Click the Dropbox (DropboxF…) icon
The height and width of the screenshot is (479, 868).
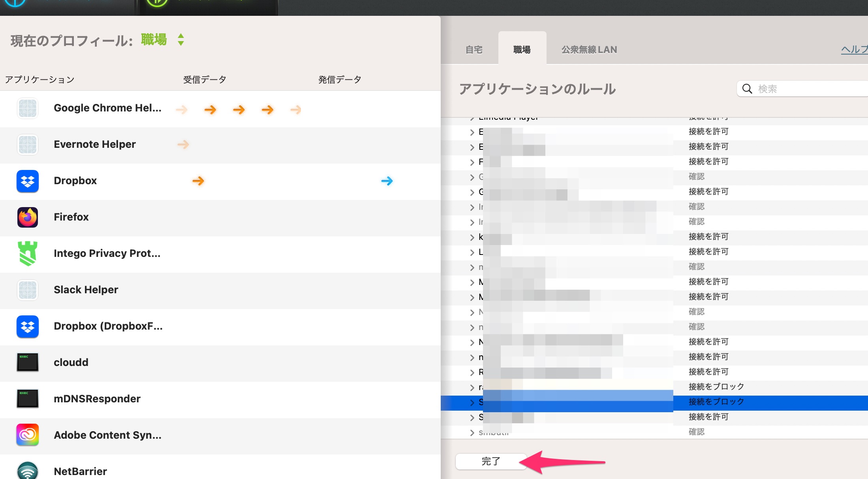tap(28, 326)
